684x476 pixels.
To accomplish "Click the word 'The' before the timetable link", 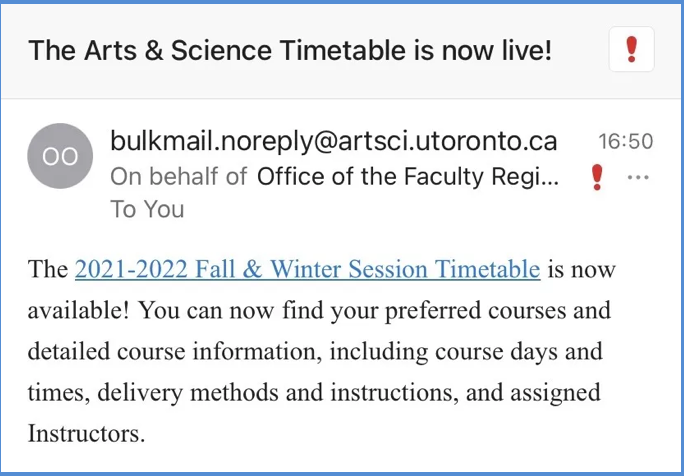I will [x=48, y=269].
